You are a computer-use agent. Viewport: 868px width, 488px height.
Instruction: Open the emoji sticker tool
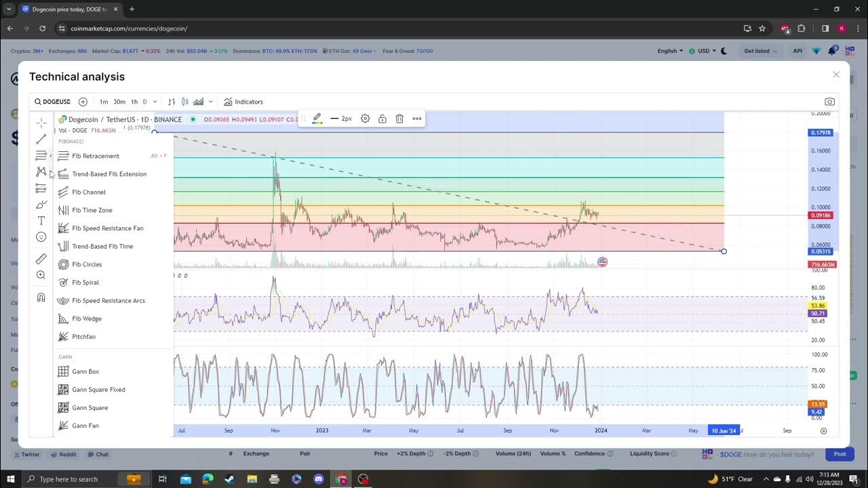[41, 237]
